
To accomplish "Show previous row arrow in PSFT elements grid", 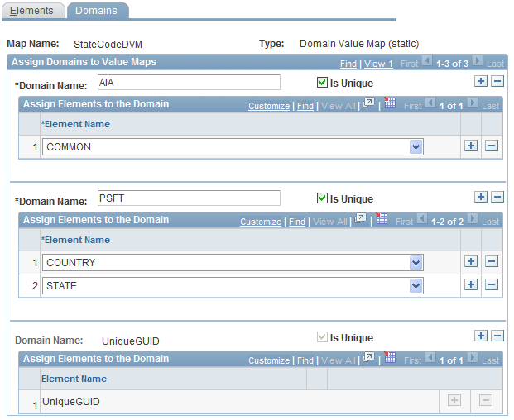I will [422, 218].
